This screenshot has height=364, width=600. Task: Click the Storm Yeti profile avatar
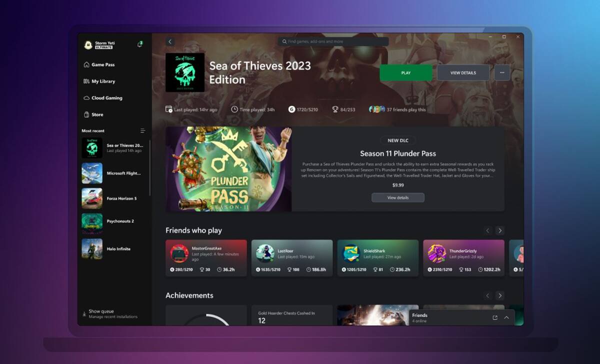[x=88, y=45]
